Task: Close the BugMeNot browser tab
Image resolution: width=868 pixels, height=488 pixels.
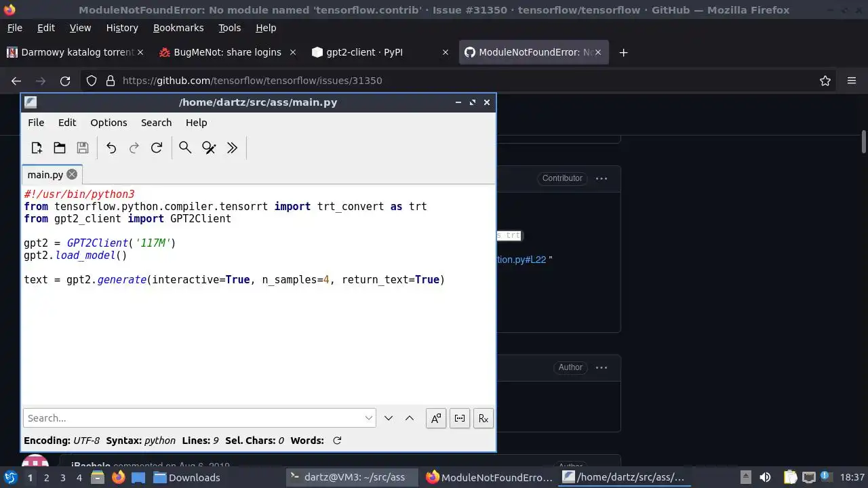Action: pos(293,52)
